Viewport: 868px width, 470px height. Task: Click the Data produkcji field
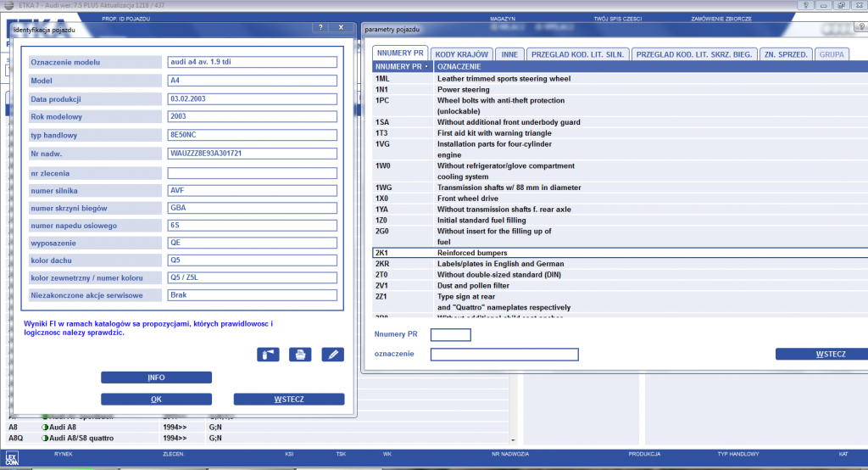click(x=252, y=99)
